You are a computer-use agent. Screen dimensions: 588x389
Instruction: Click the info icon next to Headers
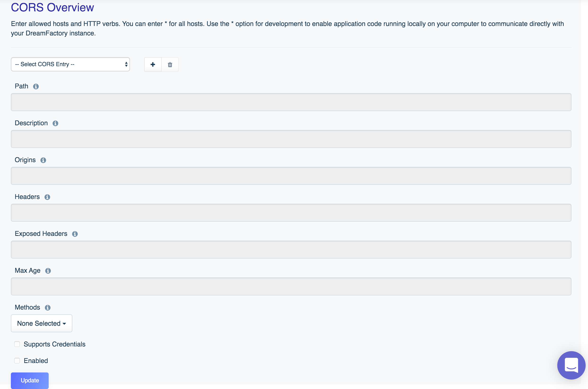[x=47, y=197]
